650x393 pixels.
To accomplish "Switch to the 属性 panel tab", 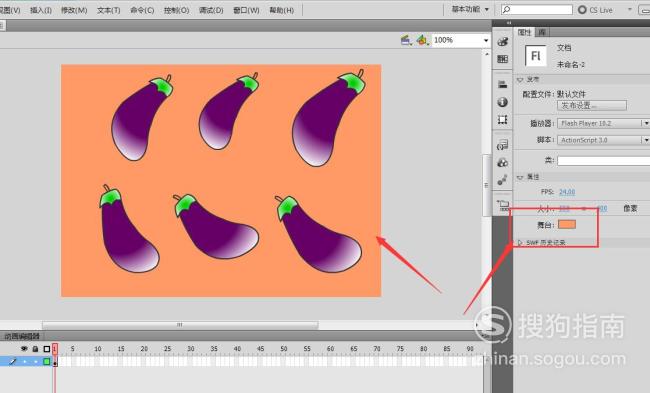I will click(524, 32).
